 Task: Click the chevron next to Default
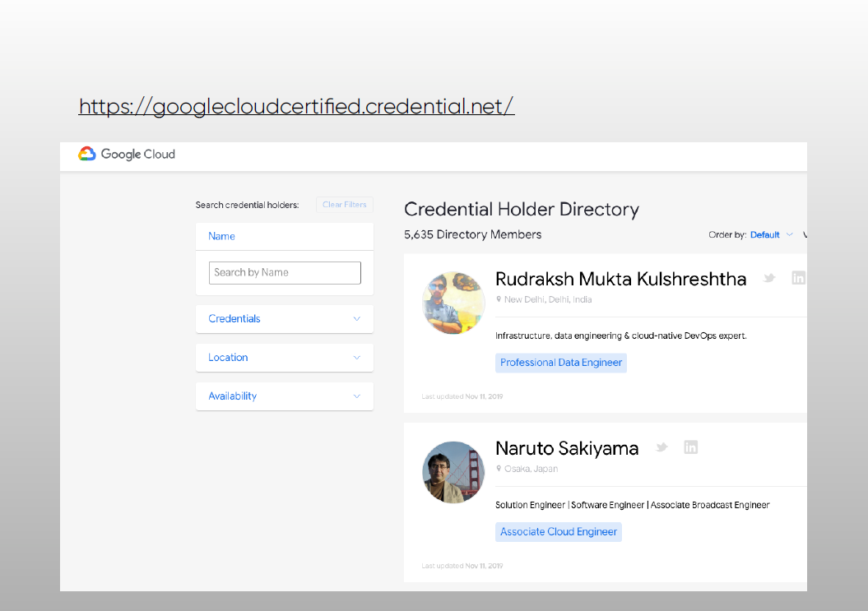pyautogui.click(x=789, y=234)
